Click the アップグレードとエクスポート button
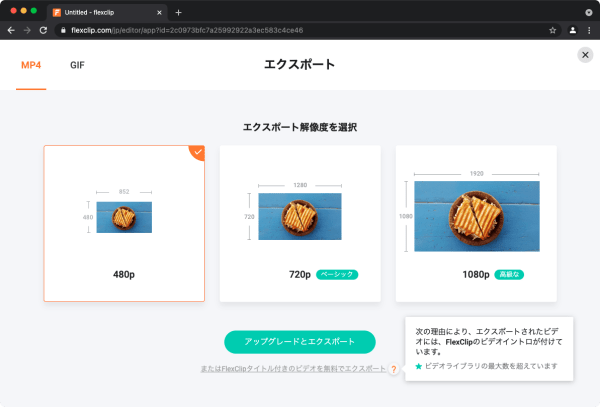600x407 pixels. 300,342
